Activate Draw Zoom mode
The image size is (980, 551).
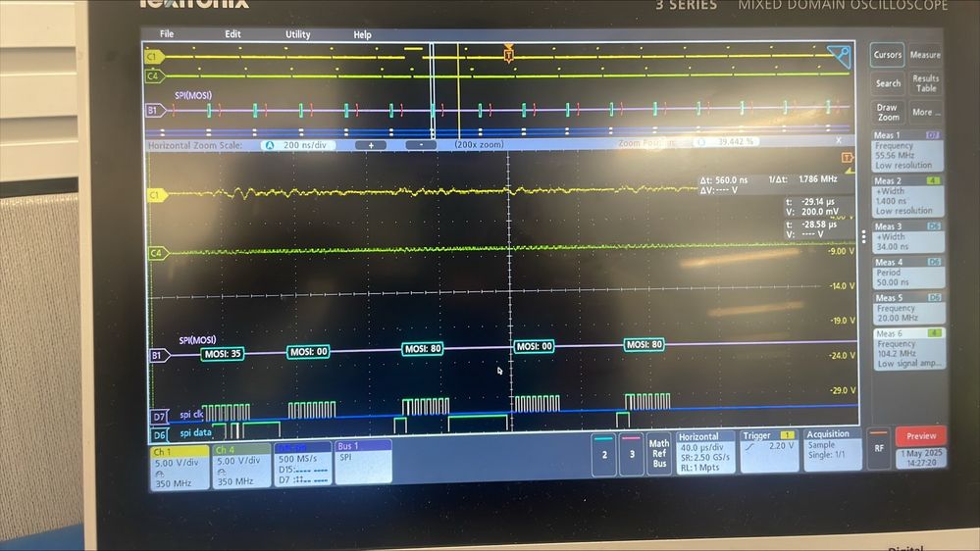point(888,112)
